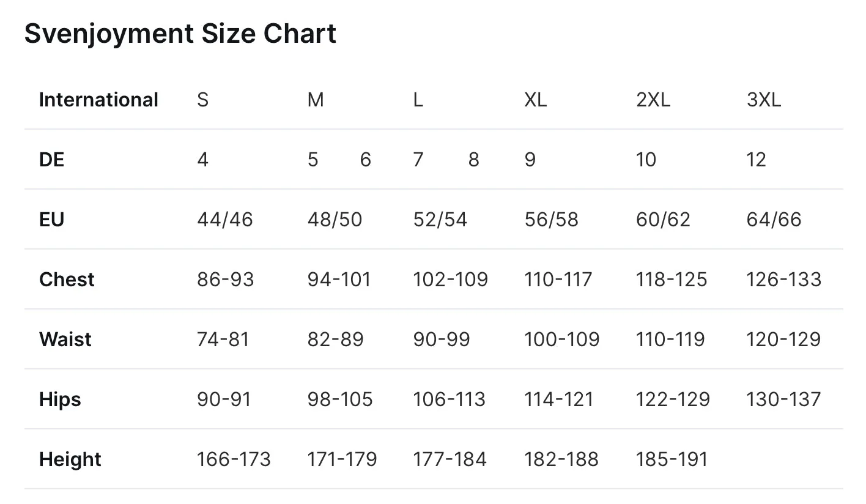Select EU size 52/54 cell
This screenshot has width=866, height=504.
click(x=440, y=220)
